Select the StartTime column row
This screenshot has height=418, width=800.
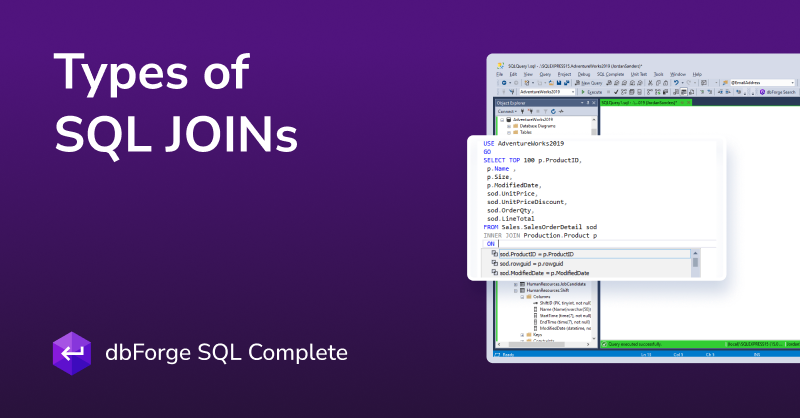click(x=562, y=316)
